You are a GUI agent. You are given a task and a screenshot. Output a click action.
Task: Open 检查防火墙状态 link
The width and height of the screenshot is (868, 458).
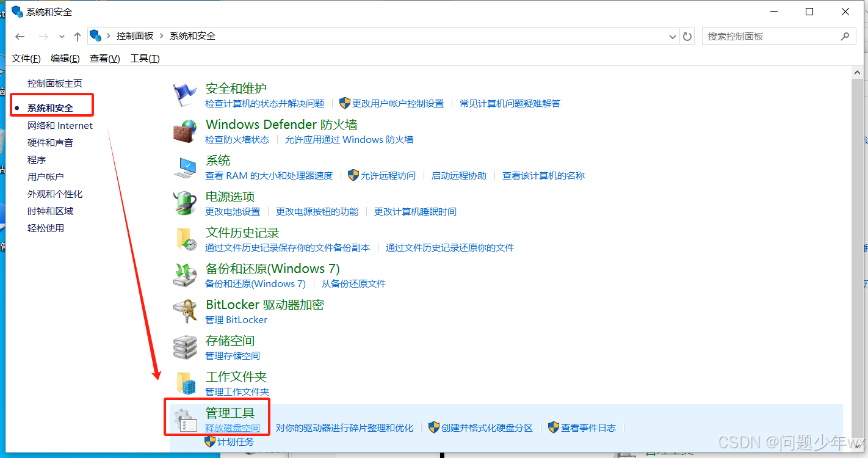(237, 140)
